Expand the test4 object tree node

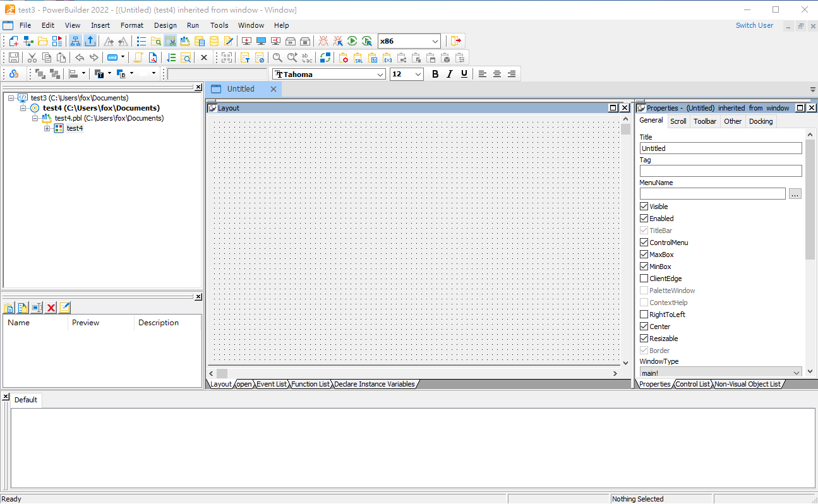(x=47, y=128)
